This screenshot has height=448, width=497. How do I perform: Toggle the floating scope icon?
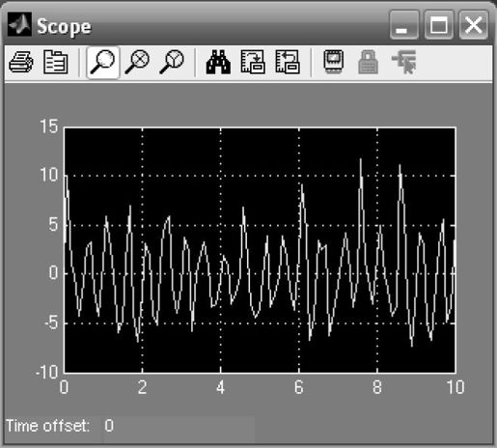(334, 62)
